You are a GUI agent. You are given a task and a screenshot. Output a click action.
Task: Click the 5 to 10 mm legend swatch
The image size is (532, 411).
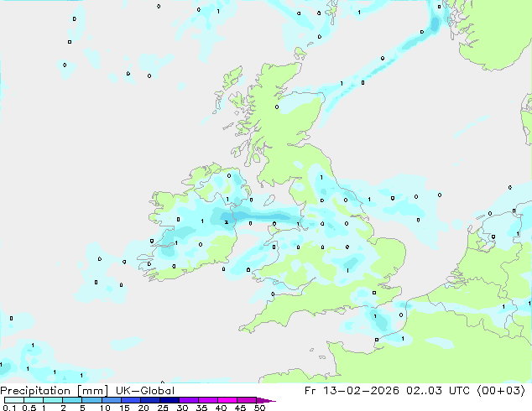[91, 400]
